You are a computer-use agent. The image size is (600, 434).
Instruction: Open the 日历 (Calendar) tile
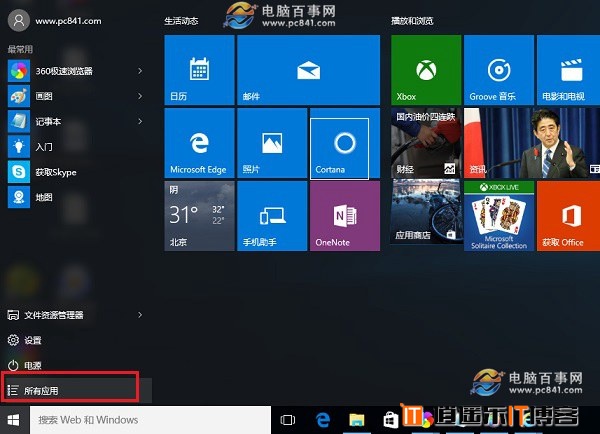pos(199,70)
